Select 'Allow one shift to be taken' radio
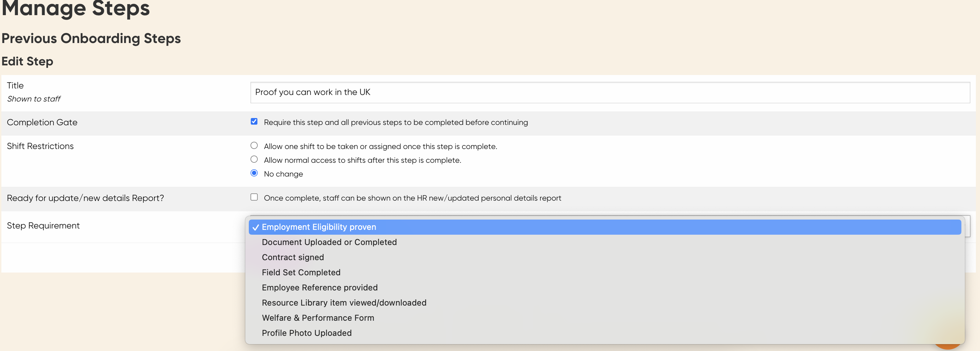The image size is (980, 351). (x=254, y=146)
